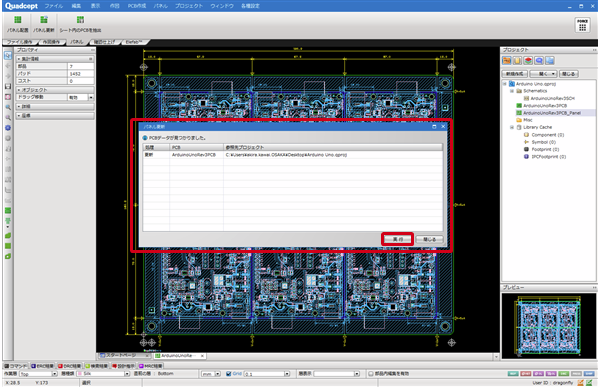
Task: Click the 開く button in project panel
Action: coord(543,74)
